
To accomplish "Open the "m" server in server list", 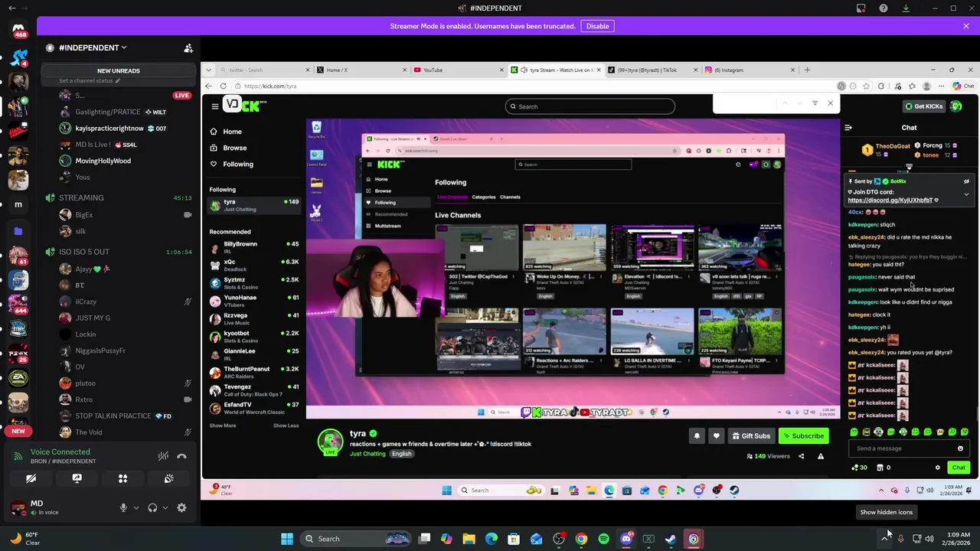I will [x=18, y=204].
